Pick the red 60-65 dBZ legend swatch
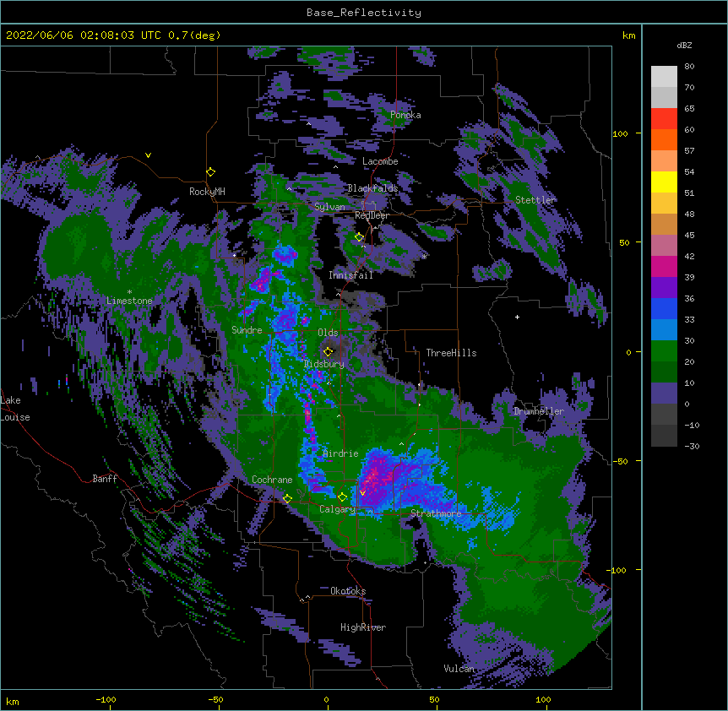 point(664,119)
